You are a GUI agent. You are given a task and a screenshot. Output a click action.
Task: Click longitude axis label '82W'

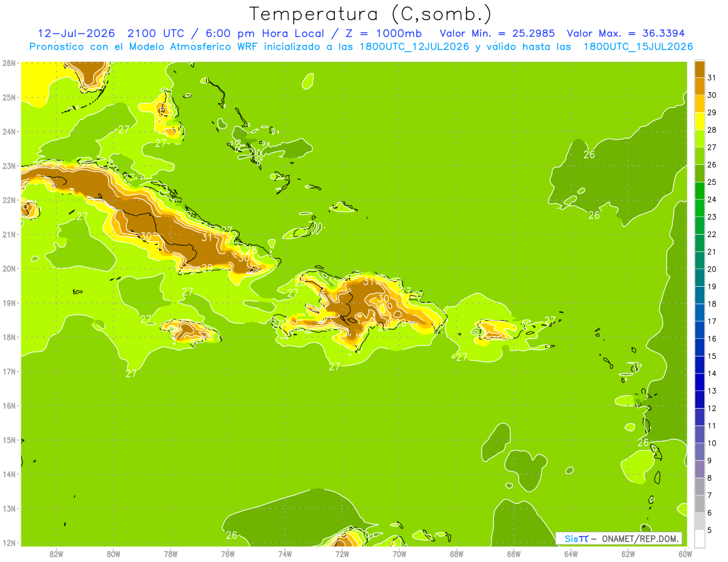[56, 554]
